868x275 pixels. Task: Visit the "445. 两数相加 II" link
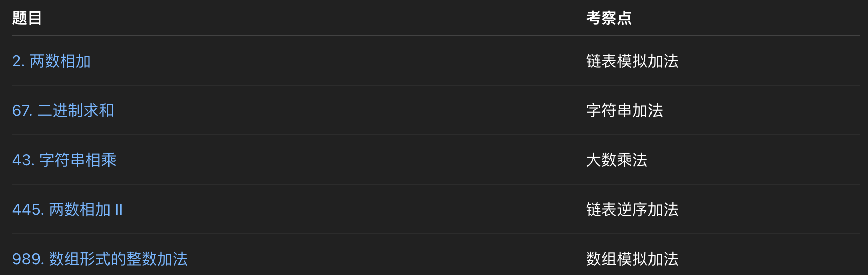67,210
